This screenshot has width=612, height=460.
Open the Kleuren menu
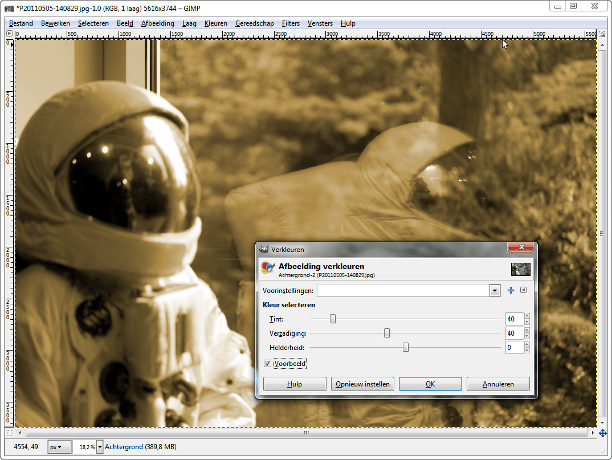(x=216, y=23)
